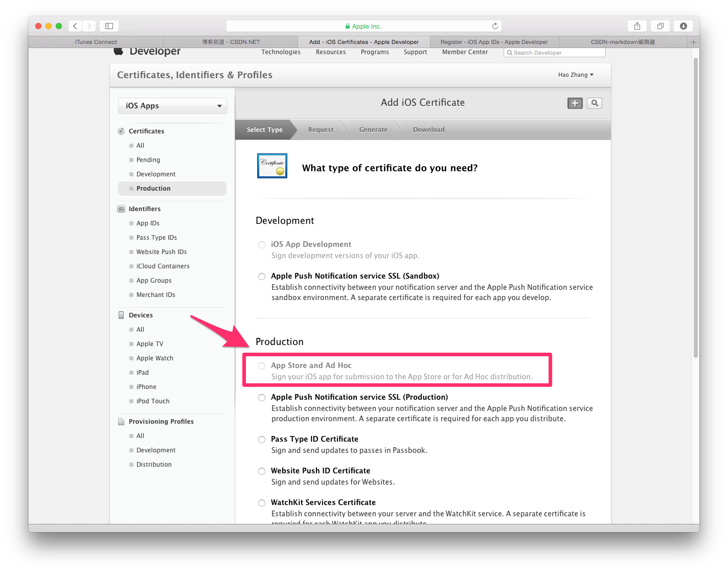Open iCloud Containers
This screenshot has height=573, width=728.
point(163,266)
